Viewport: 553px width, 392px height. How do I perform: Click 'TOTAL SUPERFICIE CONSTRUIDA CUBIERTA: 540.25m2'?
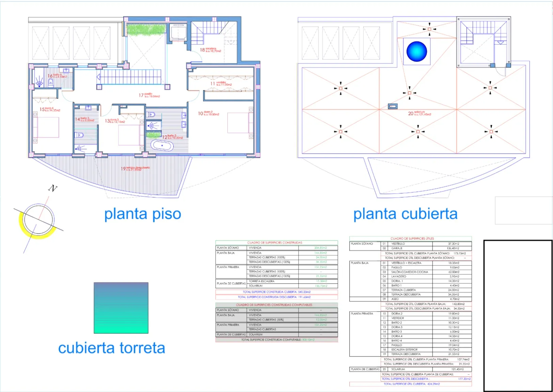point(276,292)
